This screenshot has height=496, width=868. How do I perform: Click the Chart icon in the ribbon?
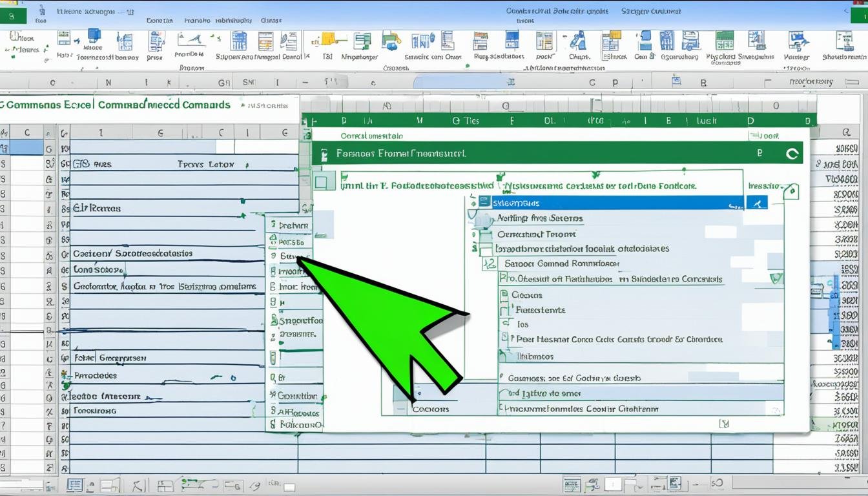click(578, 41)
